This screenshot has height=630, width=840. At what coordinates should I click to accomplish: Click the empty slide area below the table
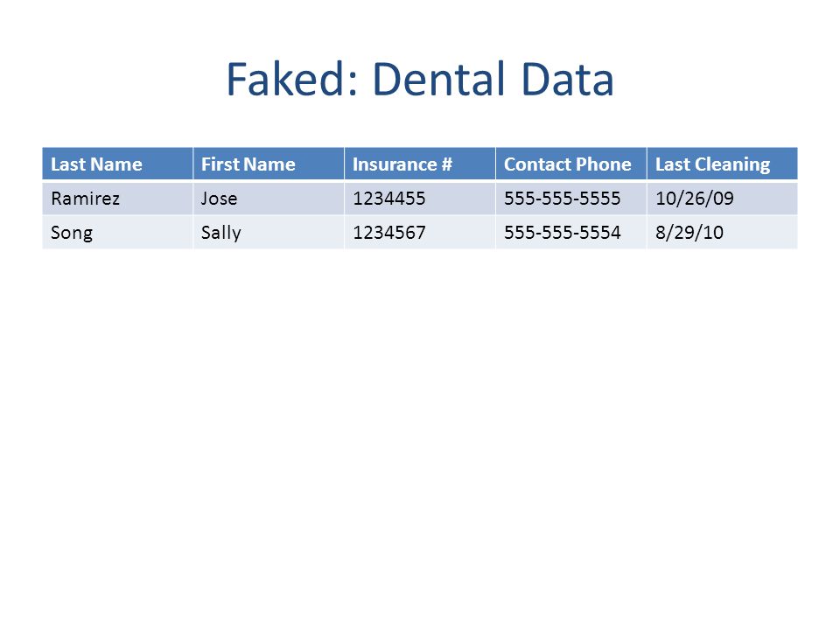[x=420, y=429]
